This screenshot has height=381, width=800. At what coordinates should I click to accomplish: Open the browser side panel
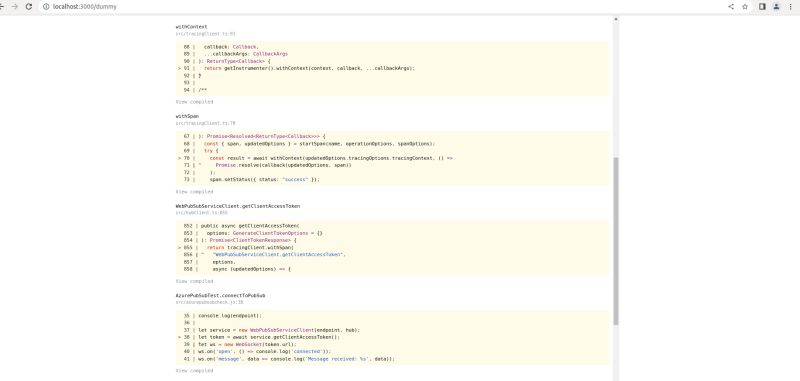(762, 7)
